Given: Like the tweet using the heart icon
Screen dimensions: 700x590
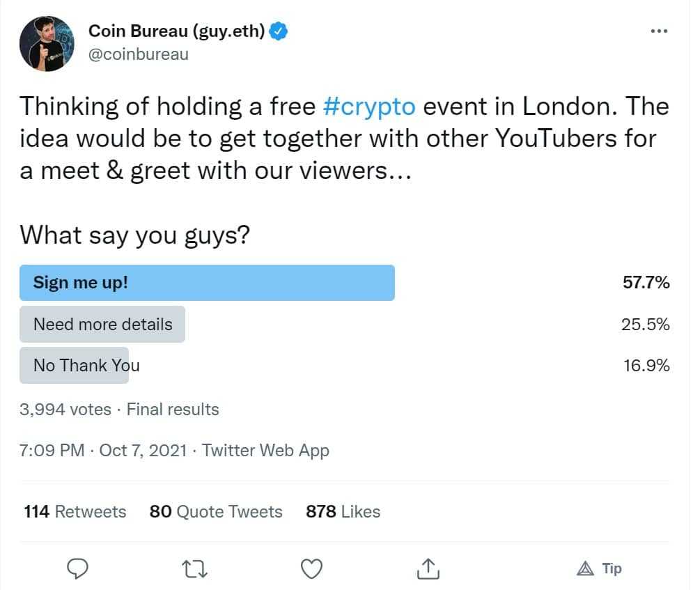Looking at the screenshot, I should coord(311,568).
